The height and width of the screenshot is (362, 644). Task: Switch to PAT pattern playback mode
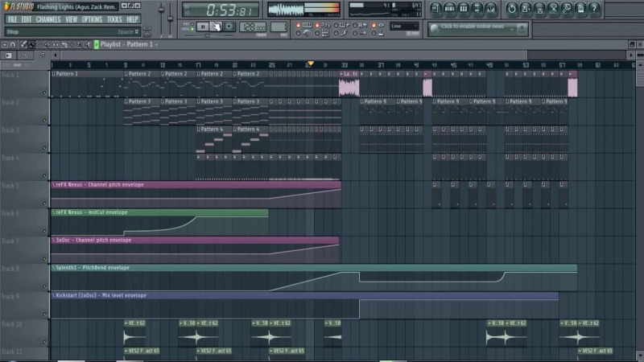pos(192,24)
